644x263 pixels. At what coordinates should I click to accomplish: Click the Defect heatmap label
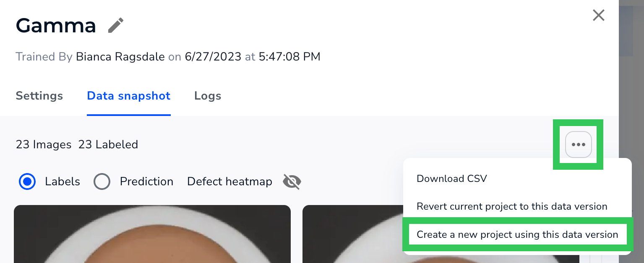pos(229,181)
